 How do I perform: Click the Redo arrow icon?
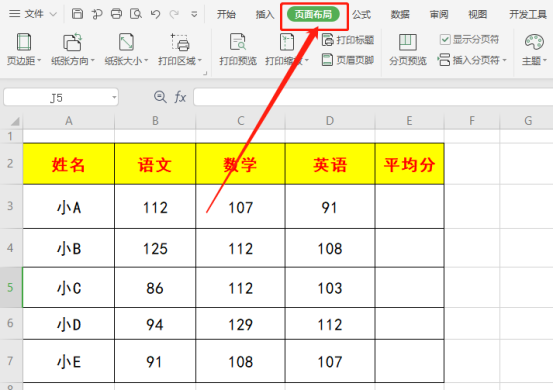[x=174, y=14]
